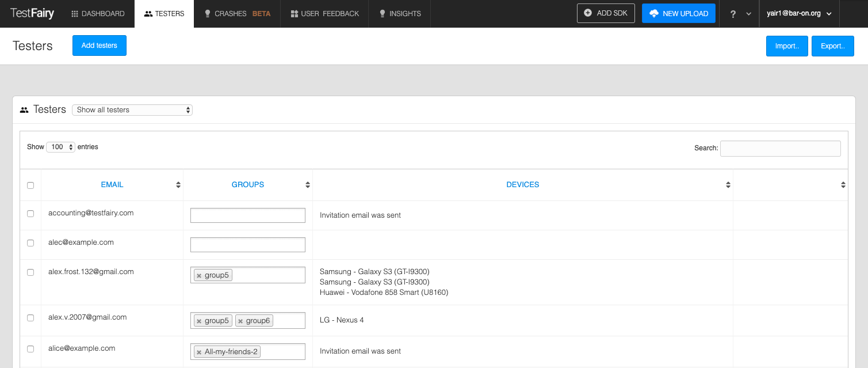Tick the checkbox next to alice@example.com
The image size is (868, 368).
(30, 349)
